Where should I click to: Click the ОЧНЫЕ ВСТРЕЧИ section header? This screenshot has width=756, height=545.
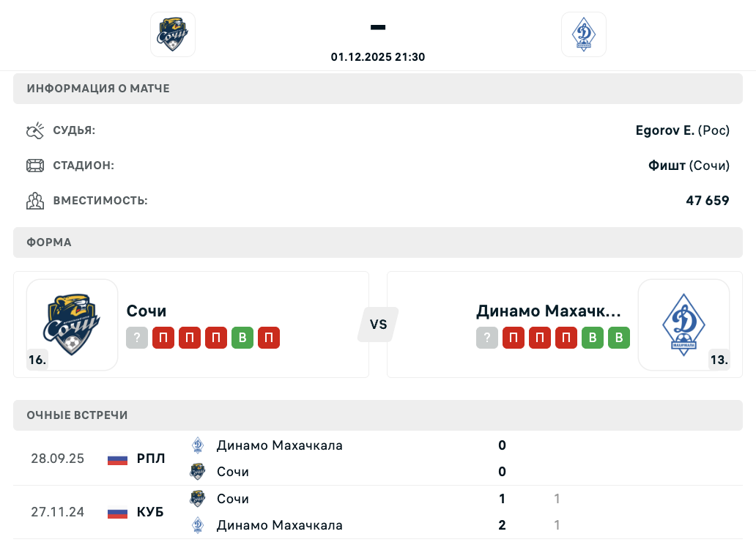(78, 415)
